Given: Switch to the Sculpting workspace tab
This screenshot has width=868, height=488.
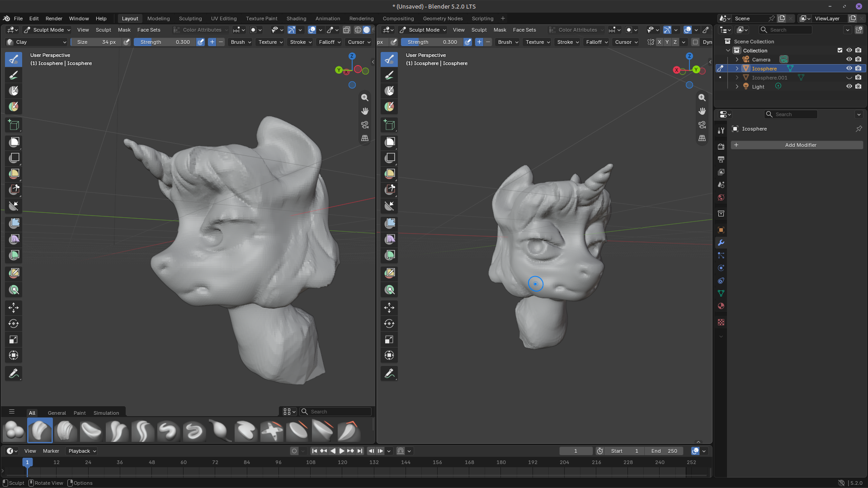Looking at the screenshot, I should [190, 19].
